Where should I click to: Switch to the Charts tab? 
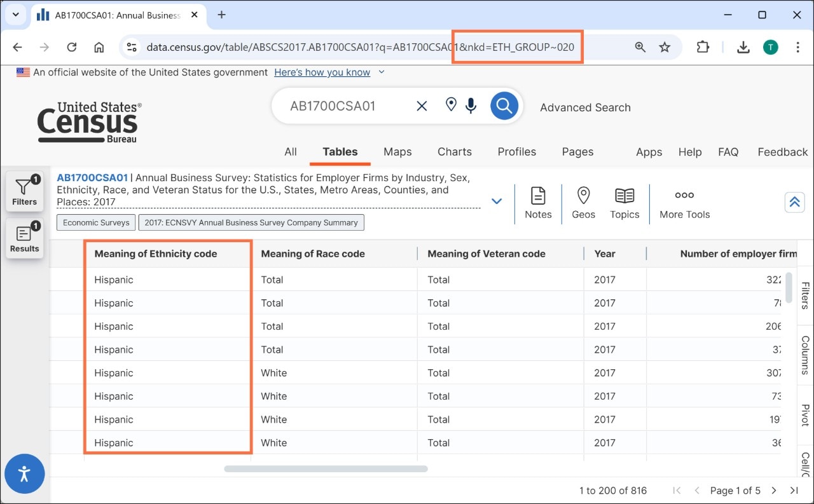455,151
